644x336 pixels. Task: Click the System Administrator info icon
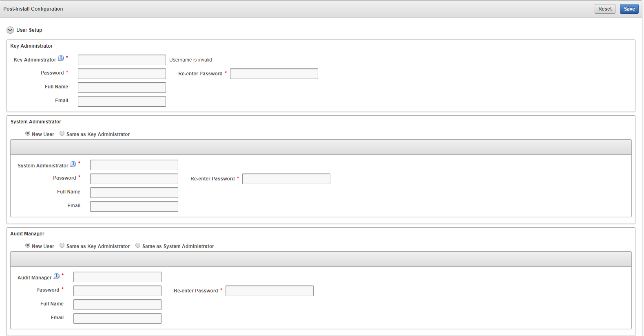(x=73, y=164)
